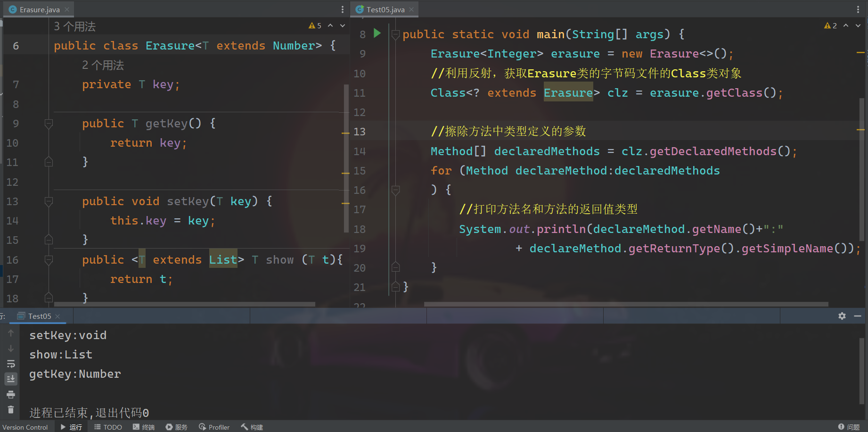Collapse the setKey method fold arrow

point(49,201)
